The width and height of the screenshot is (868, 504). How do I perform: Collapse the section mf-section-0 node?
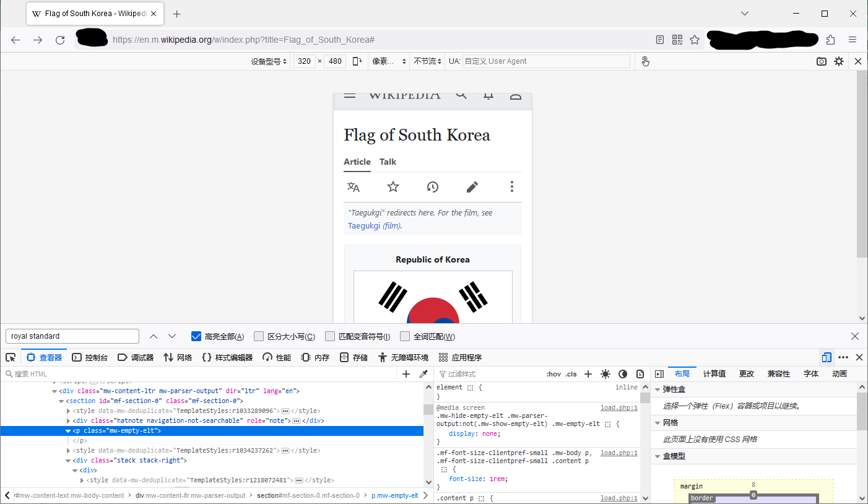[x=61, y=401]
